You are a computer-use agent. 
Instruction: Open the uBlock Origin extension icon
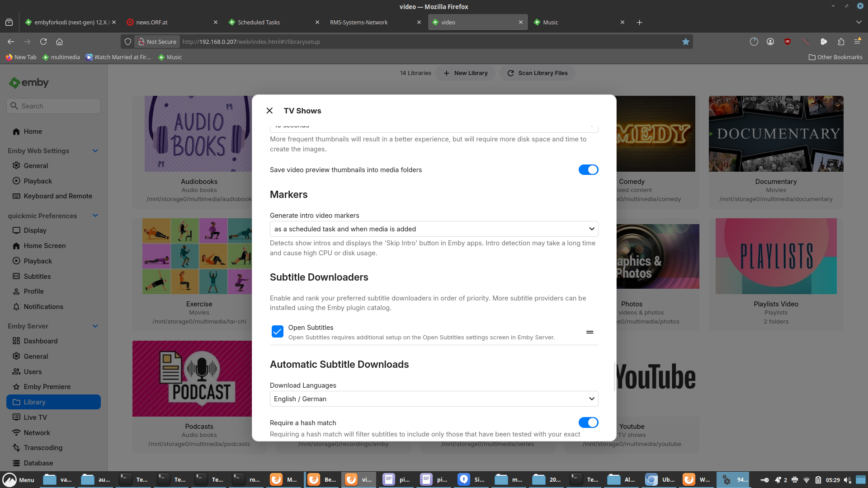(788, 42)
